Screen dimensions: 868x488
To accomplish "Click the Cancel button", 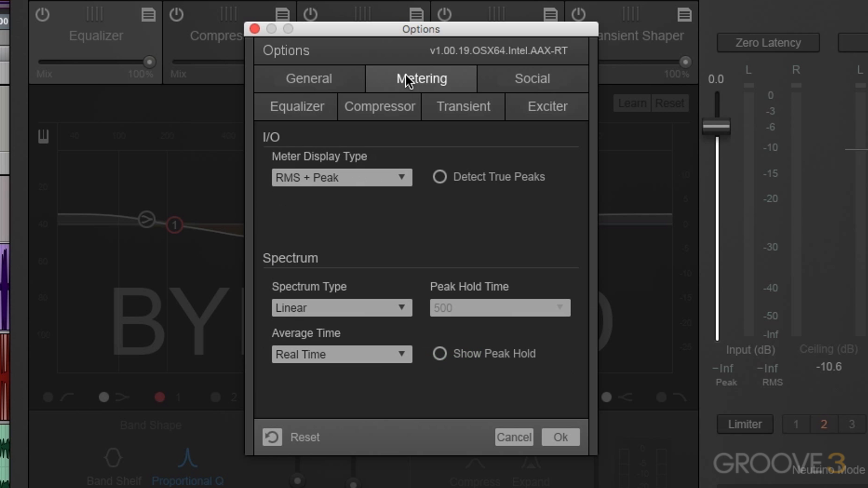I will click(x=514, y=437).
